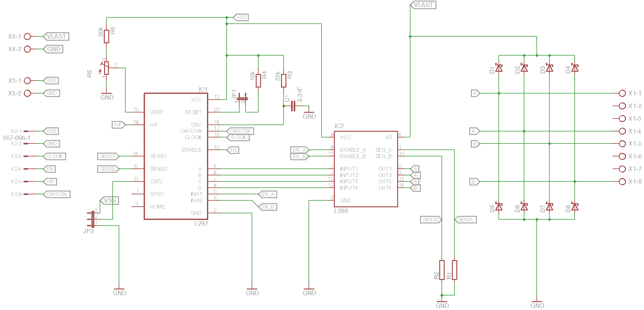Viewport: 644px width, 310px height.
Task: Click SEN_B pin name in IC2
Action: [384, 156]
